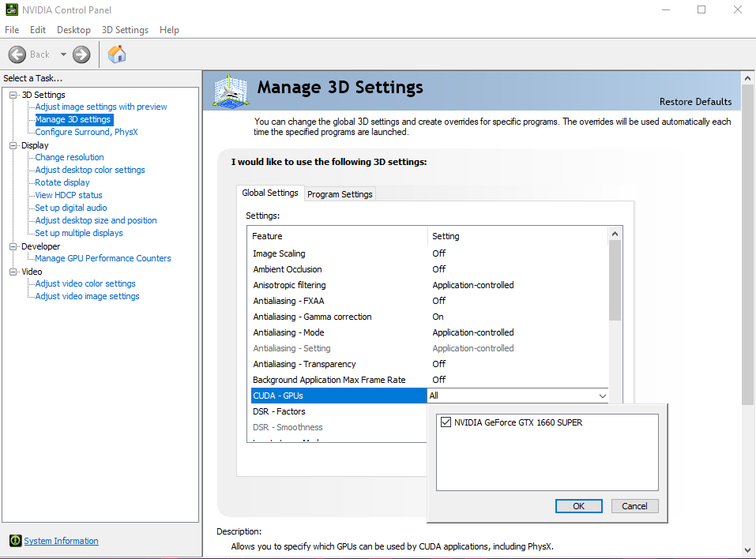Image resolution: width=756 pixels, height=559 pixels.
Task: Click the Back arrow icon
Action: [x=17, y=54]
